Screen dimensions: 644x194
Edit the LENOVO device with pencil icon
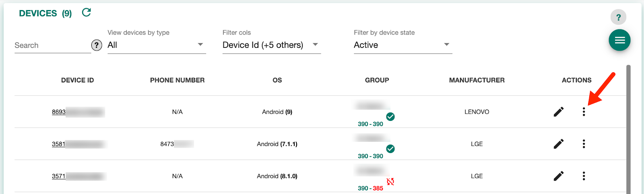559,112
